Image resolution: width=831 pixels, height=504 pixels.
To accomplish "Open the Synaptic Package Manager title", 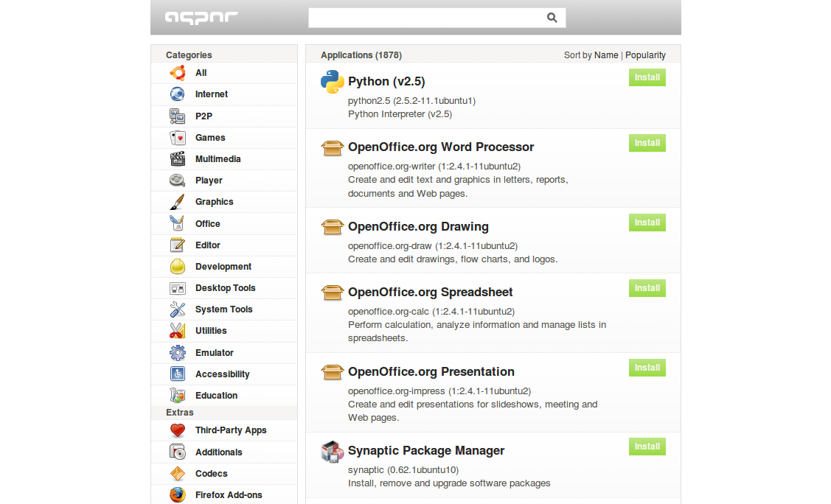I will (x=426, y=450).
